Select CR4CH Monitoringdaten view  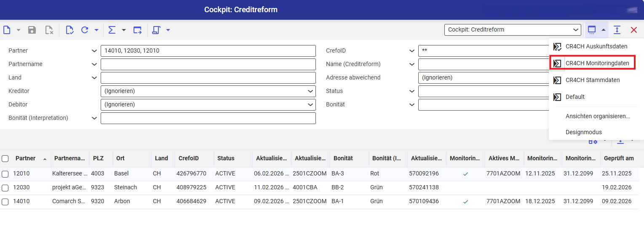pyautogui.click(x=597, y=64)
